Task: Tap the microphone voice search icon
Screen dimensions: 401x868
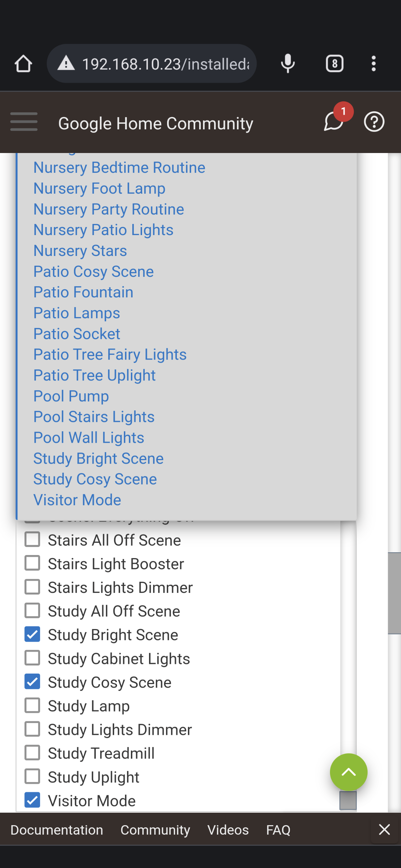Action: tap(288, 64)
